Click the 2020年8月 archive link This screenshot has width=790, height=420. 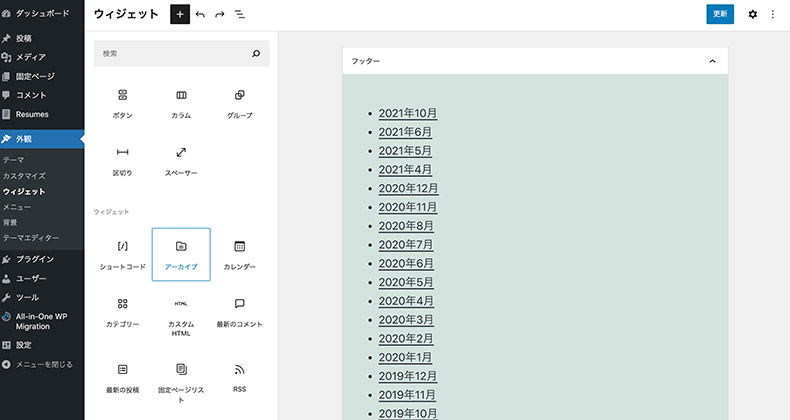[x=406, y=226]
